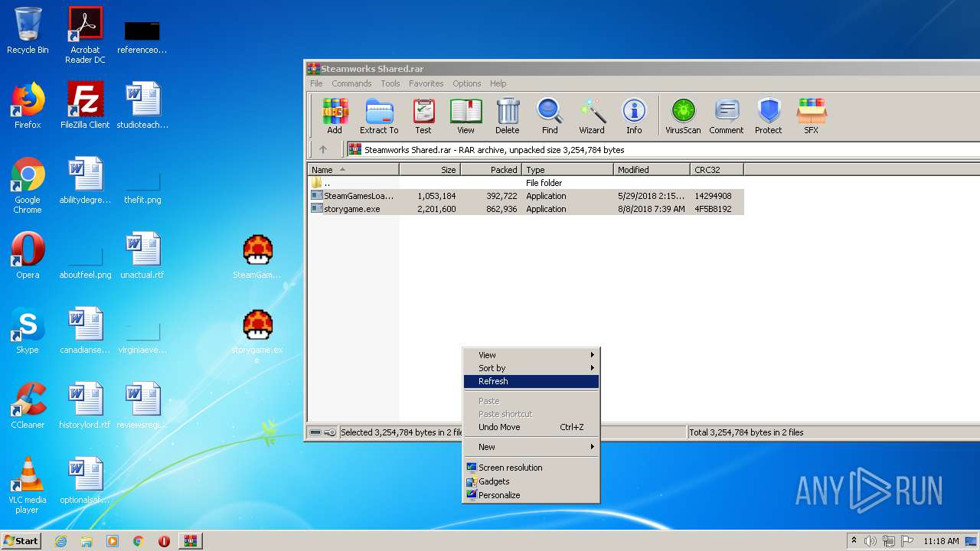Select the FileZilla Client desktop icon
Viewport: 980px width, 551px height.
tap(85, 106)
